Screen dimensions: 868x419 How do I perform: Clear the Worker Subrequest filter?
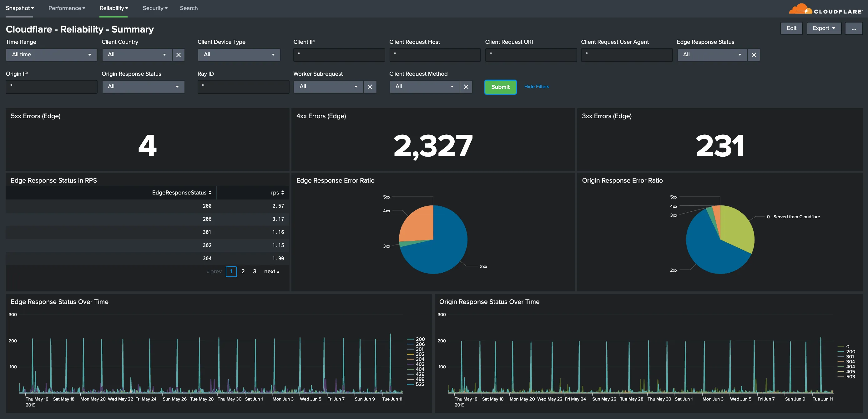370,87
